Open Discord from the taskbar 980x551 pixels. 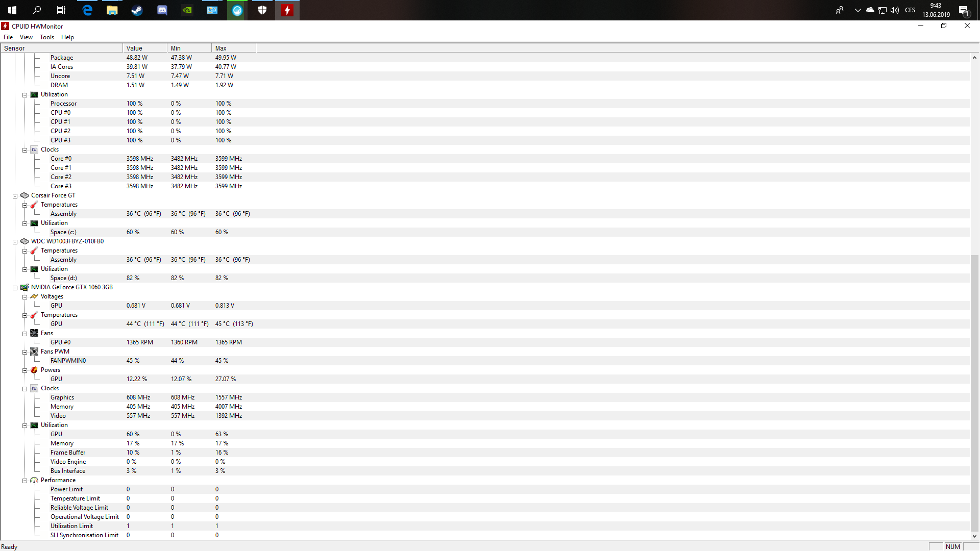click(162, 10)
